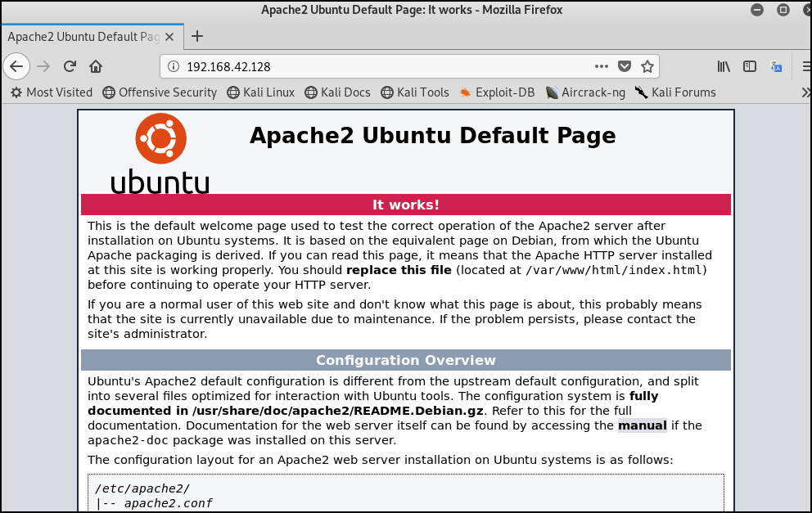This screenshot has width=812, height=513.
Task: Open the Kali Forums bookmark
Action: click(676, 92)
